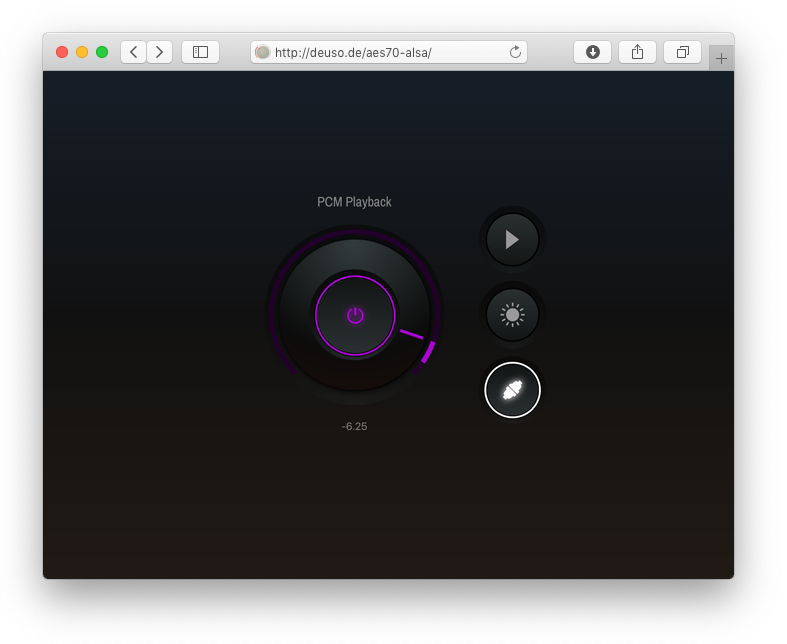Open the Safari downloads list

(592, 52)
